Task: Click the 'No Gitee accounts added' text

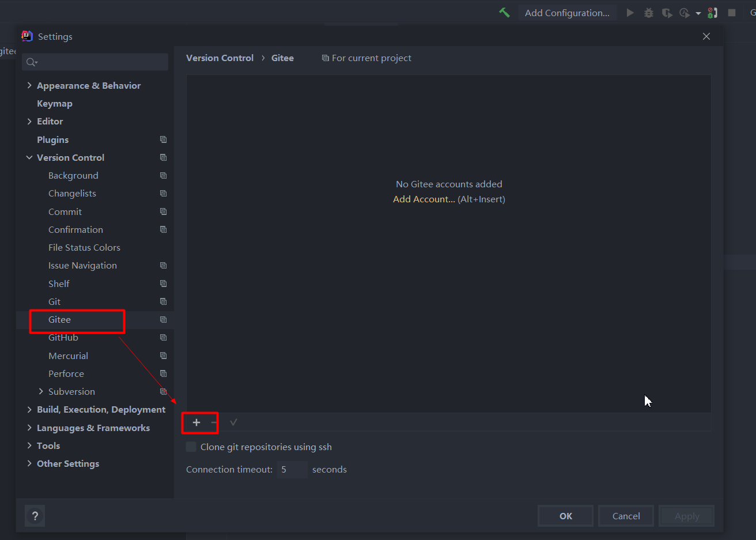Action: pos(449,184)
